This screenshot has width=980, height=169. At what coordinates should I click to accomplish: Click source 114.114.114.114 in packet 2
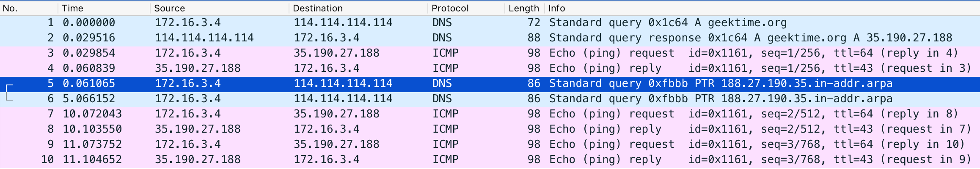204,38
